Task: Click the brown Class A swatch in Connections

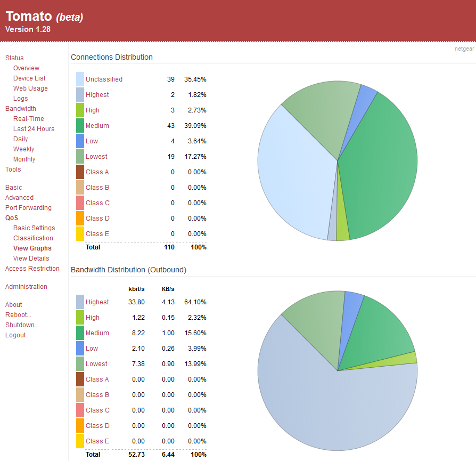Action: (80, 172)
